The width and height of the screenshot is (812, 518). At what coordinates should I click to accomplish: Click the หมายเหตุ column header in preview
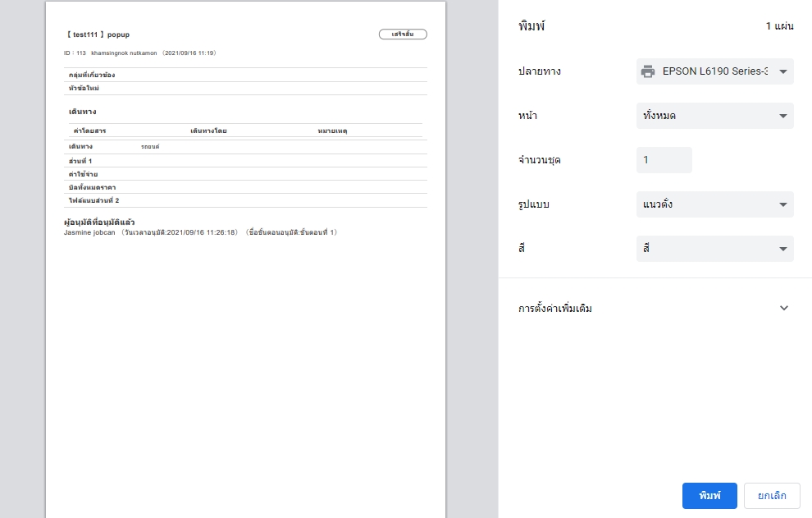click(x=338, y=131)
